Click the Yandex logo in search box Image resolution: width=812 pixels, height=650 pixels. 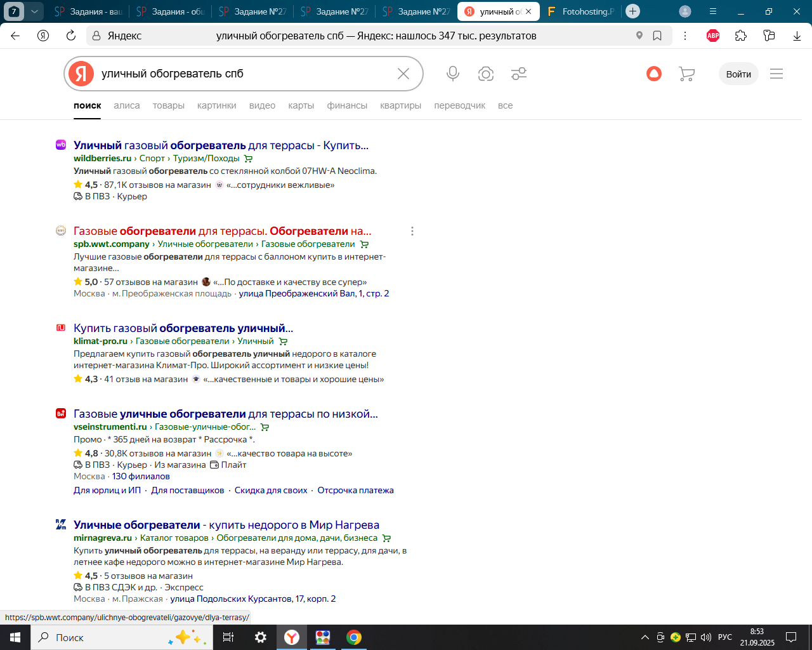tap(81, 74)
